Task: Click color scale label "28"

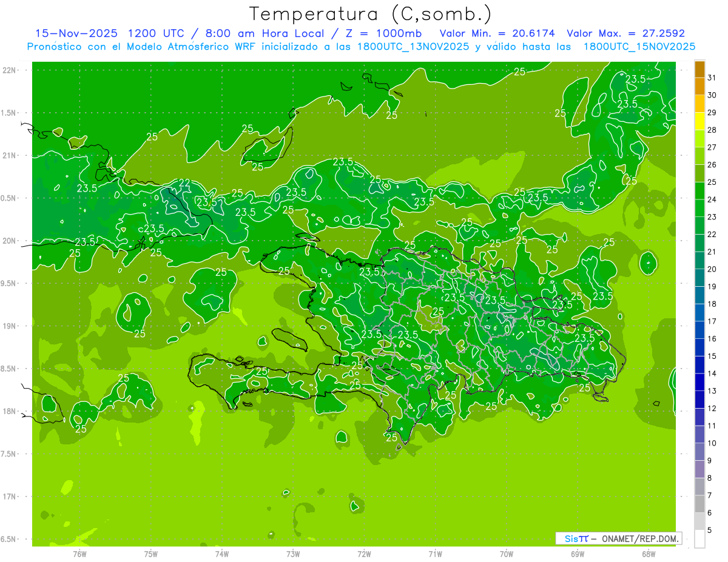Action: (712, 130)
